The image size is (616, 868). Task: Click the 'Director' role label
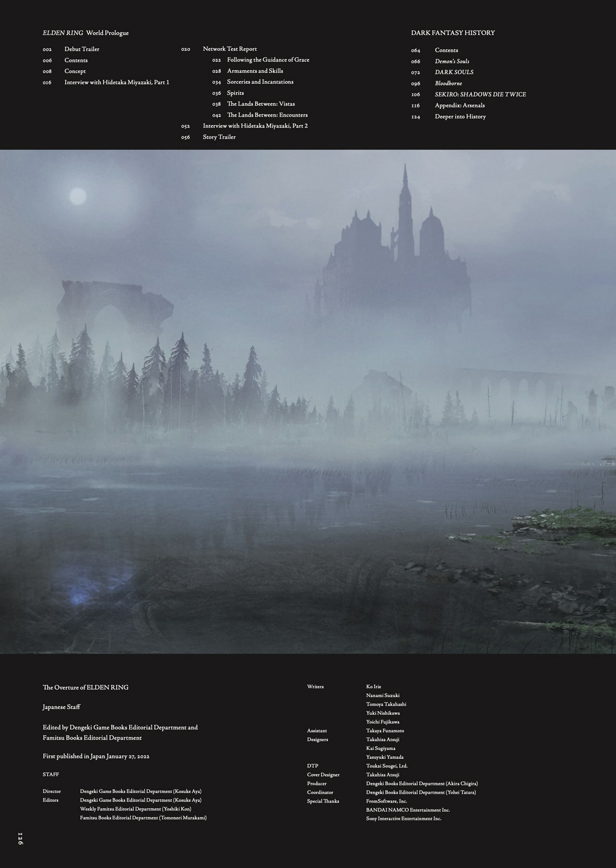pos(52,791)
